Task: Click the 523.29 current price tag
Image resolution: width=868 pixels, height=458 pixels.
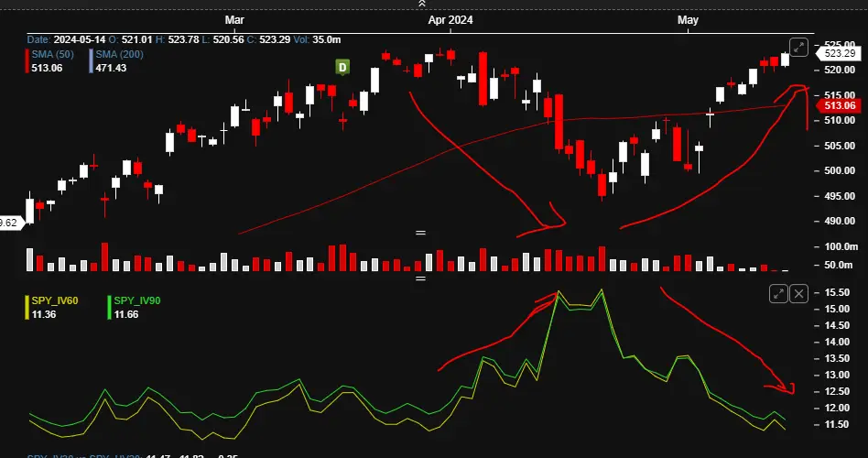Action: 839,54
